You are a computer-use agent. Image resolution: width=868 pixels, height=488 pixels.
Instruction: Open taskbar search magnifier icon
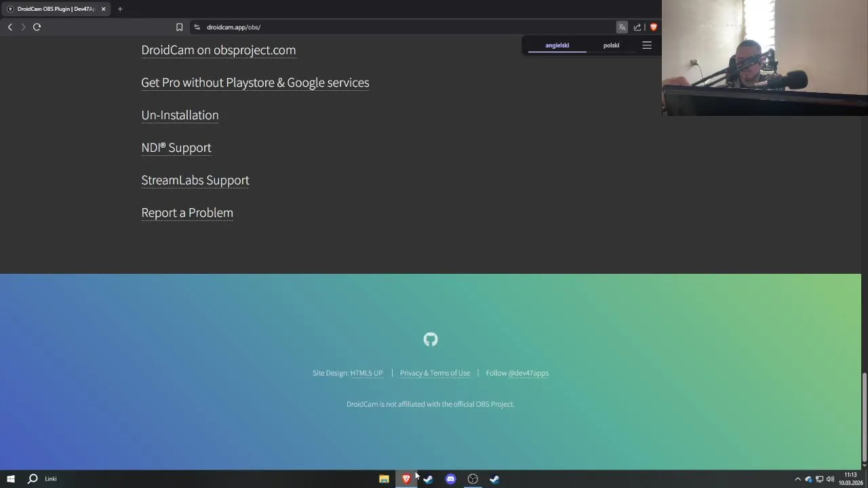coord(32,479)
